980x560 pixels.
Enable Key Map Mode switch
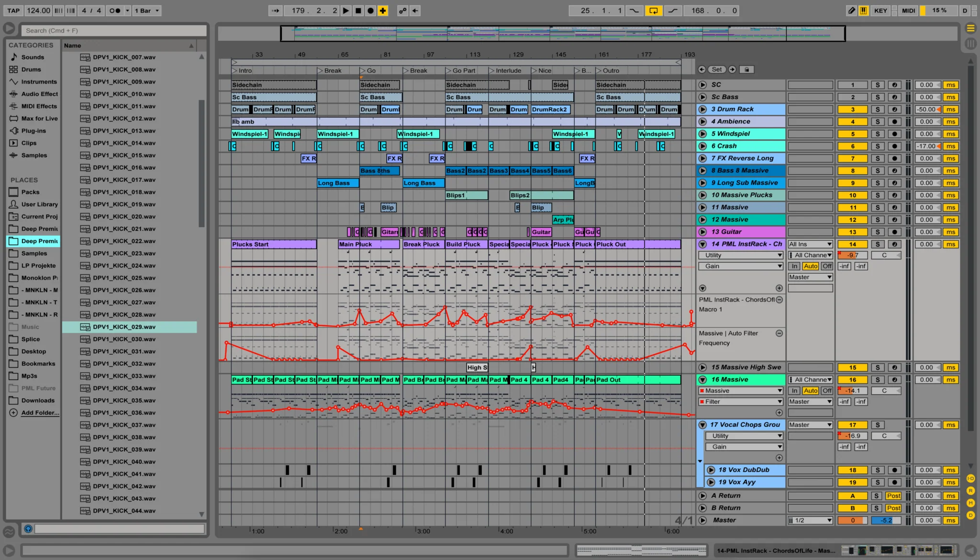pos(880,11)
